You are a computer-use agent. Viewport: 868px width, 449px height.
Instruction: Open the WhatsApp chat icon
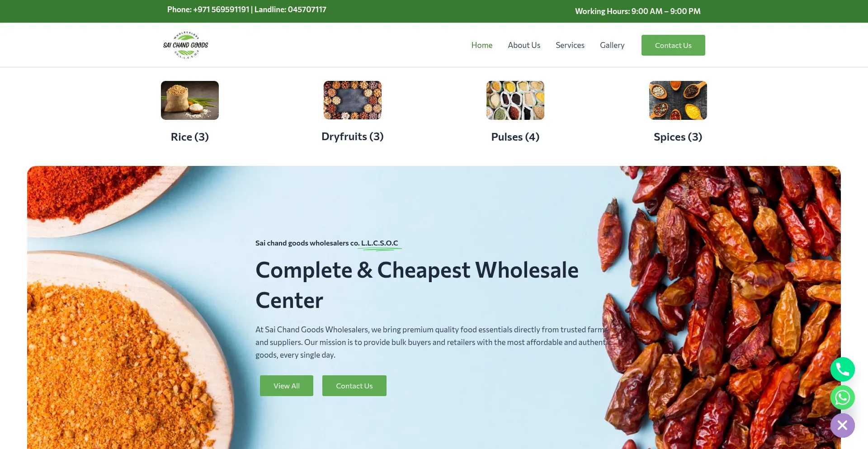[842, 397]
